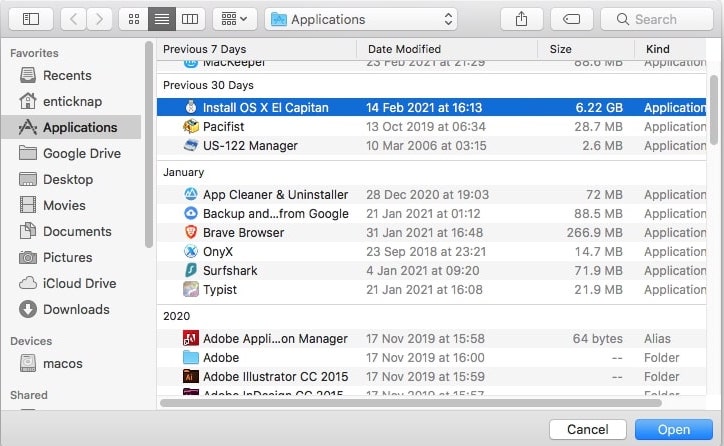
Task: Click the iCloud Drive cloud icon
Action: (28, 283)
